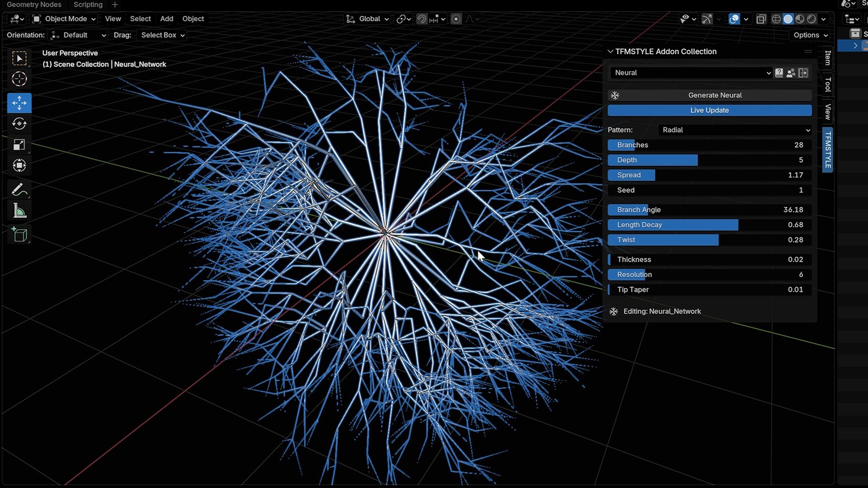Click the Seed value field
This screenshot has height=488, width=868.
pyautogui.click(x=709, y=190)
